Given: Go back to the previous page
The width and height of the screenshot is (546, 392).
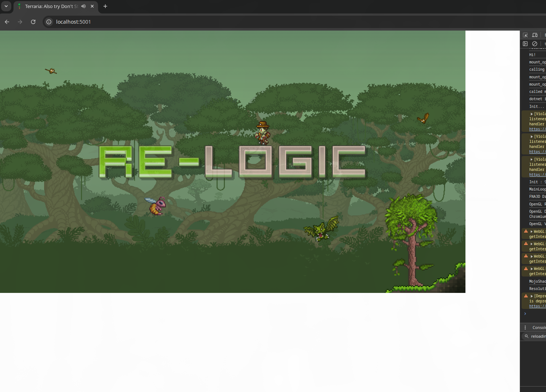Looking at the screenshot, I should click(x=7, y=22).
